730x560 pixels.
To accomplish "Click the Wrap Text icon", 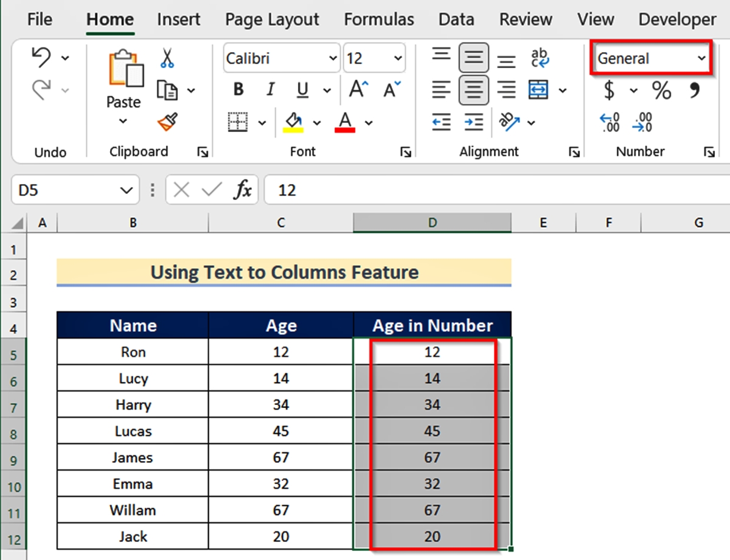I will click(540, 58).
